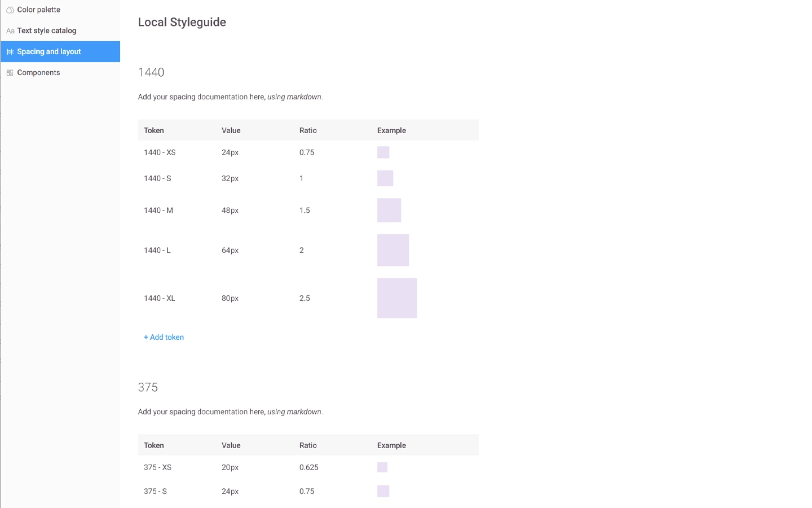Select the Components menu item
The height and width of the screenshot is (508, 812).
tap(39, 73)
